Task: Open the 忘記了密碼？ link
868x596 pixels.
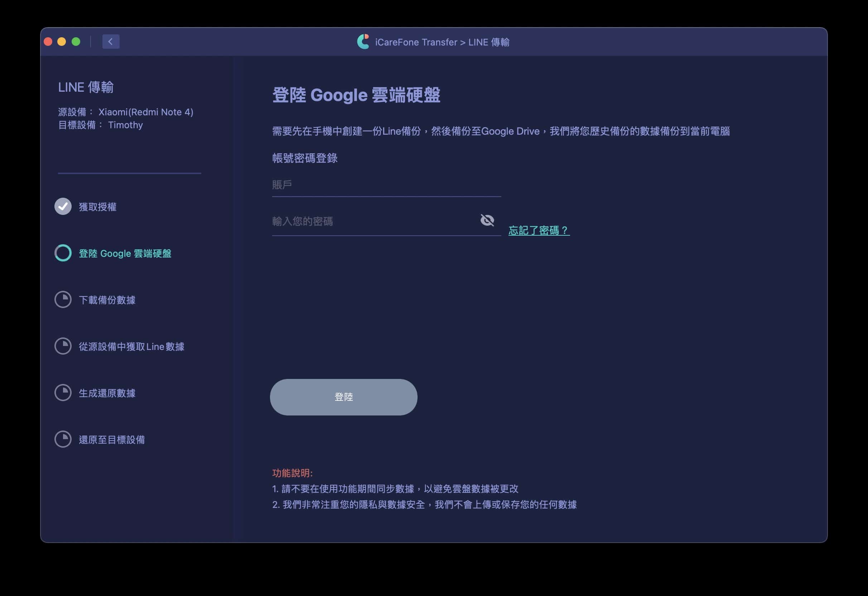Action: (539, 230)
